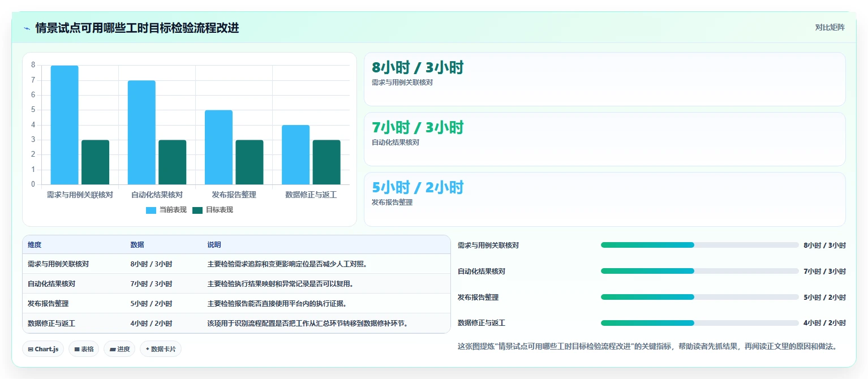Click the 进度 tag chip
The width and height of the screenshot is (868, 379).
(119, 349)
